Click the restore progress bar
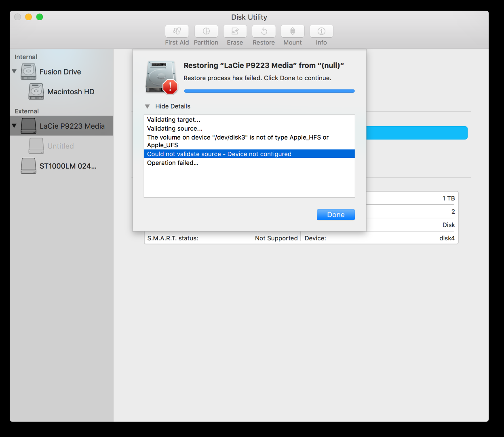This screenshot has width=504, height=437. (269, 91)
